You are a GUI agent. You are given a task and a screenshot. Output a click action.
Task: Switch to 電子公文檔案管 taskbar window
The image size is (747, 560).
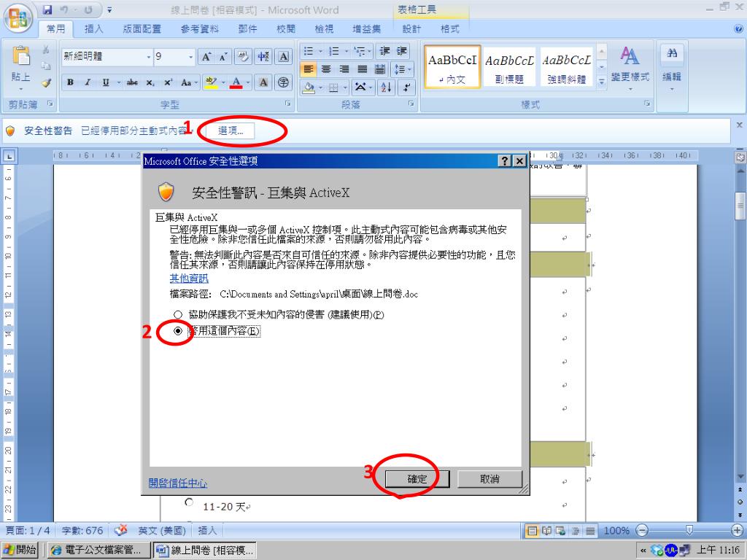click(98, 550)
